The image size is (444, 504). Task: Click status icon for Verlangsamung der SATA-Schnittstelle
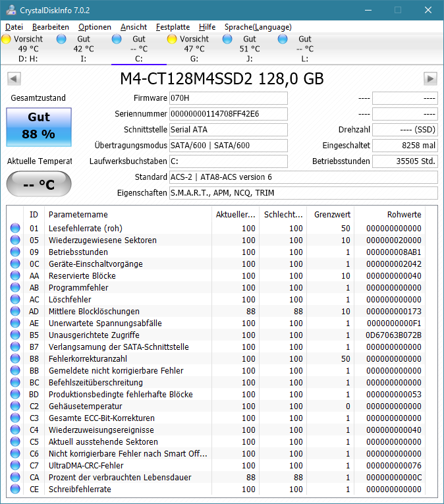click(x=15, y=347)
